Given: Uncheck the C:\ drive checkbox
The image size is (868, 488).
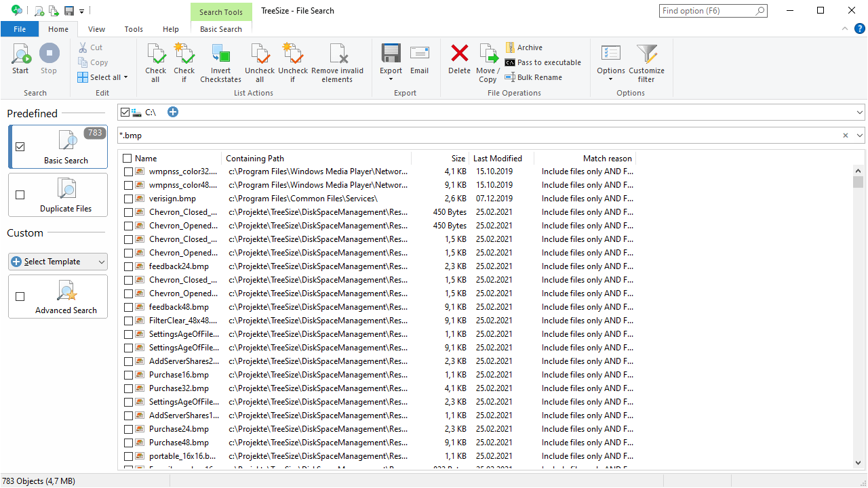Looking at the screenshot, I should pyautogui.click(x=124, y=112).
